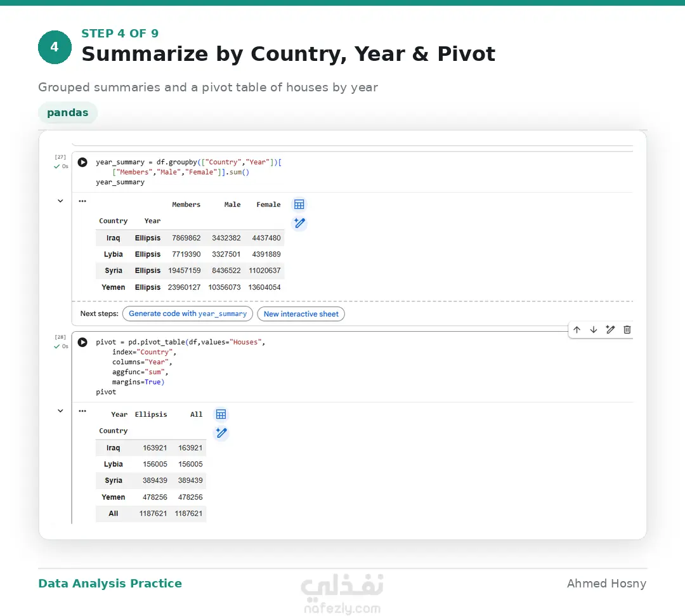The width and height of the screenshot is (685, 616).
Task: Convert pivot output to interactive table
Action: pyautogui.click(x=221, y=414)
